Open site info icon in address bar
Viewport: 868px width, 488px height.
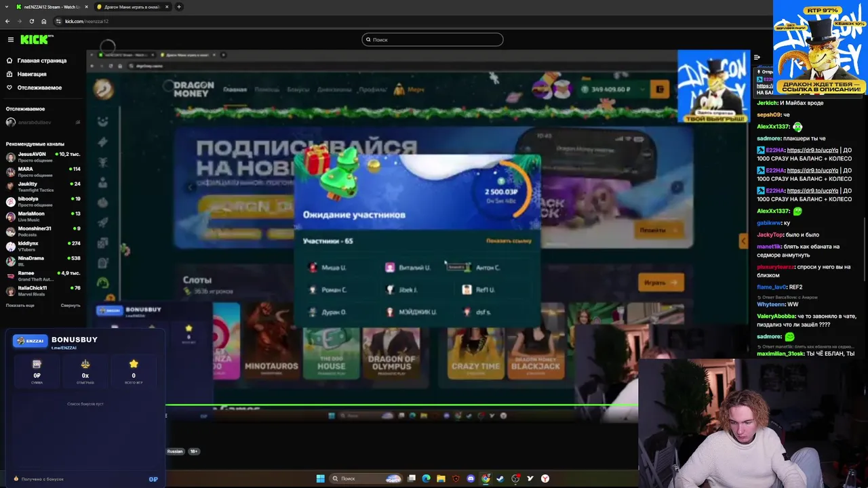(59, 21)
